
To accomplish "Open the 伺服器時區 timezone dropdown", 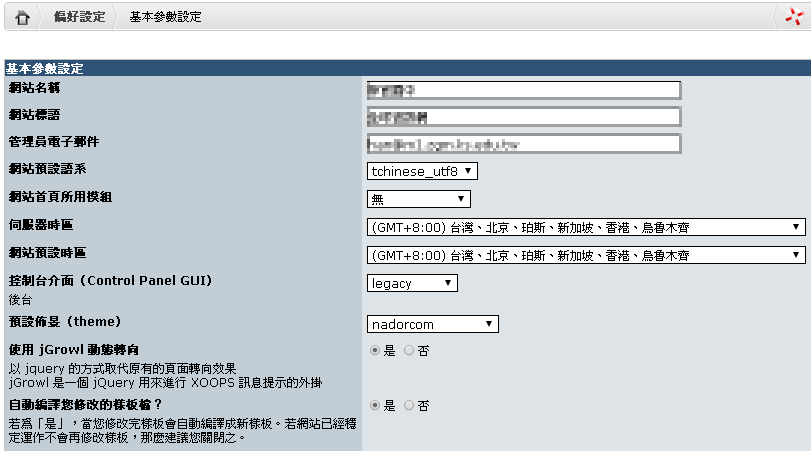I will tap(586, 227).
